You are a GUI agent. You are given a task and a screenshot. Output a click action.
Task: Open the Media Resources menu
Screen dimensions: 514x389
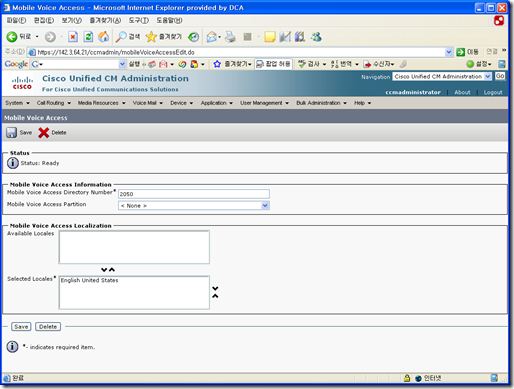[101, 103]
